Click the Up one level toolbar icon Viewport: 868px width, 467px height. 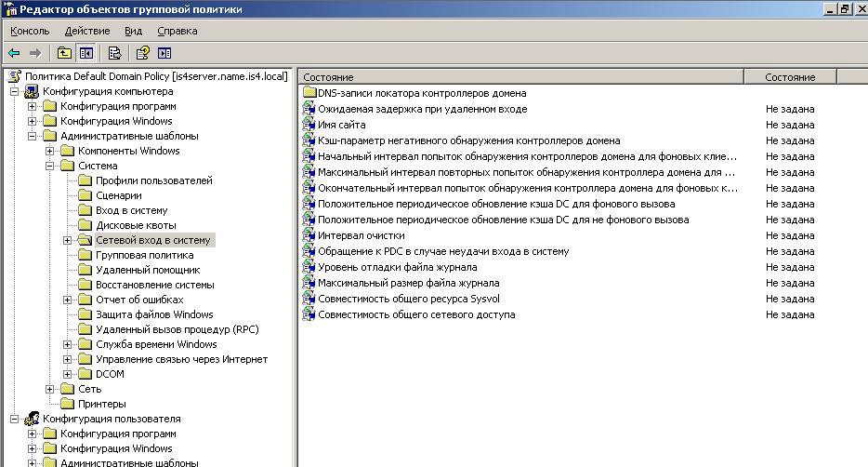coord(64,53)
